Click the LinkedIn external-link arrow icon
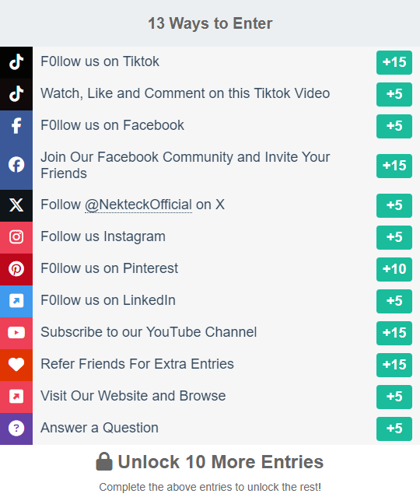This screenshot has width=420, height=504. point(16,301)
